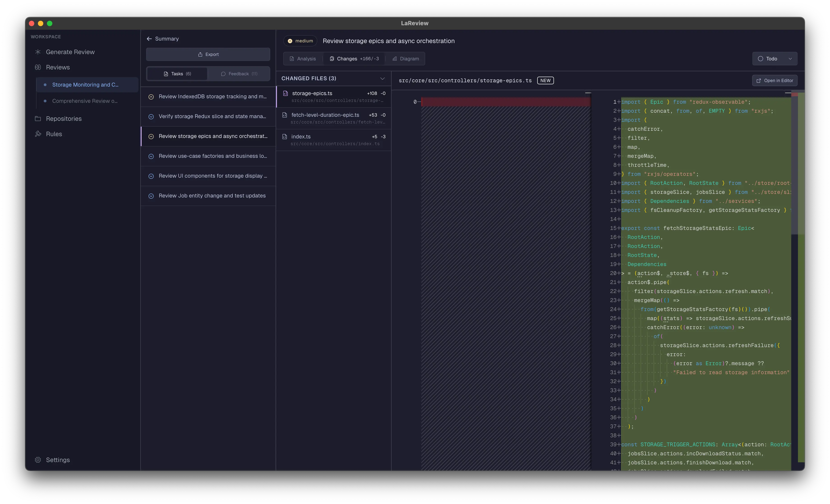
Task: Click the Analysis tab document icon
Action: [292, 59]
